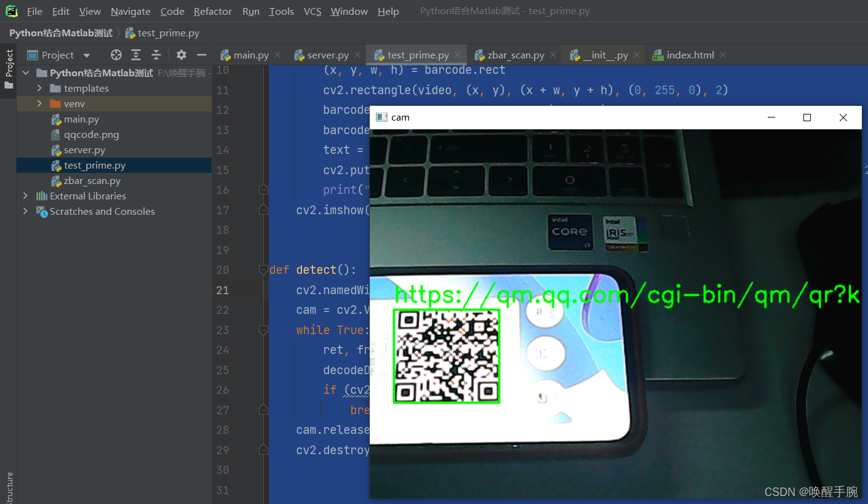Toggle the Structure tool window sidebar button

tap(9, 488)
